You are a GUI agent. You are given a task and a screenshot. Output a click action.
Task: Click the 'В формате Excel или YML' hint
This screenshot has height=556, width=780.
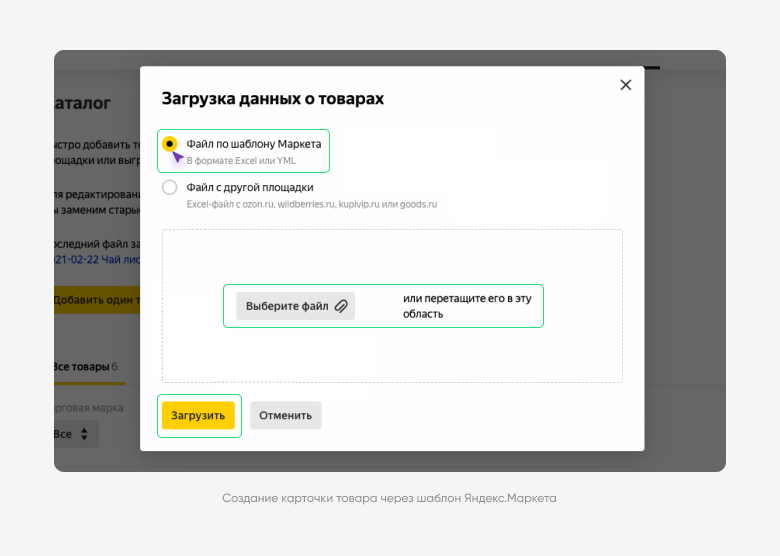coord(241,161)
